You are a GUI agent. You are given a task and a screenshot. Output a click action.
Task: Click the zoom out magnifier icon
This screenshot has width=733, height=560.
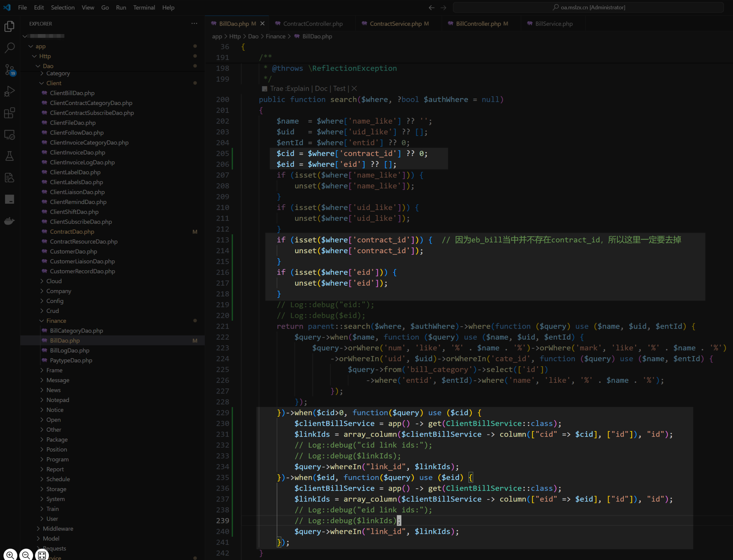tap(26, 555)
